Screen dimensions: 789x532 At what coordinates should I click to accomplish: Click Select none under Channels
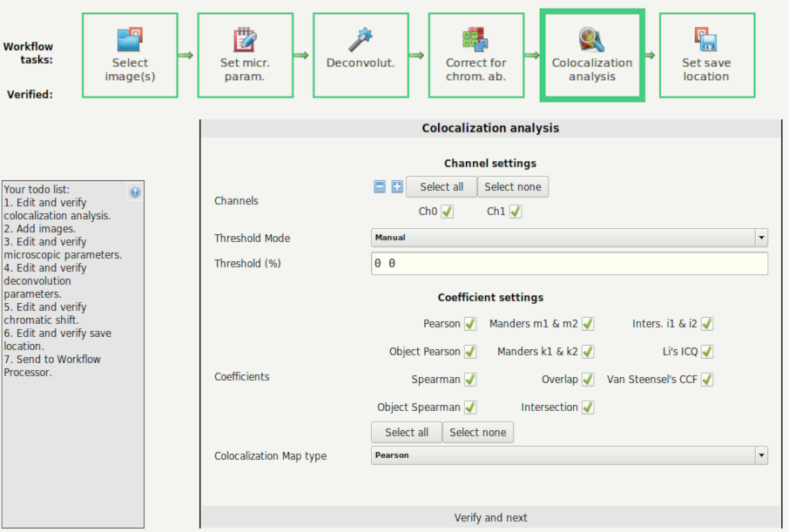pos(513,186)
